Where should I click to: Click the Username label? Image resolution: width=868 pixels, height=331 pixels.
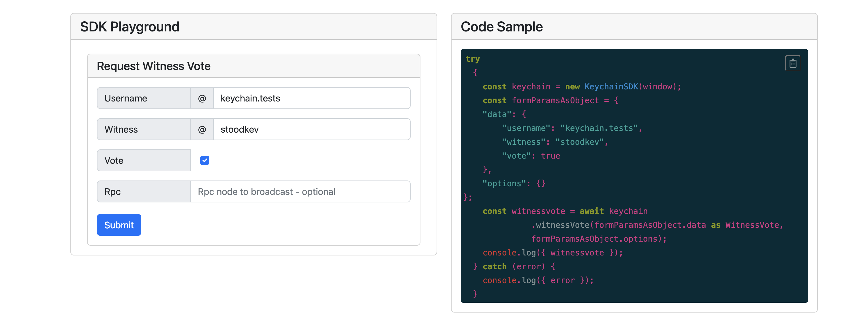144,98
